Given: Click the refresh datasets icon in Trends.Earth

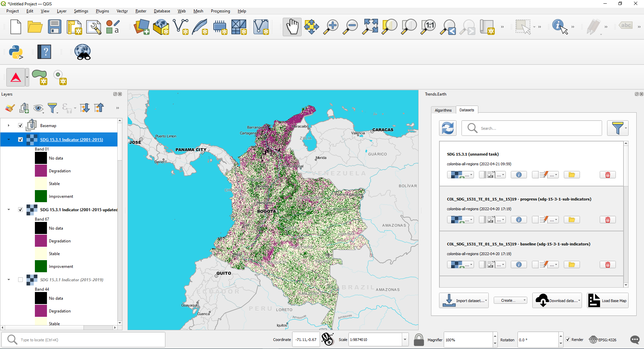Looking at the screenshot, I should click(447, 128).
